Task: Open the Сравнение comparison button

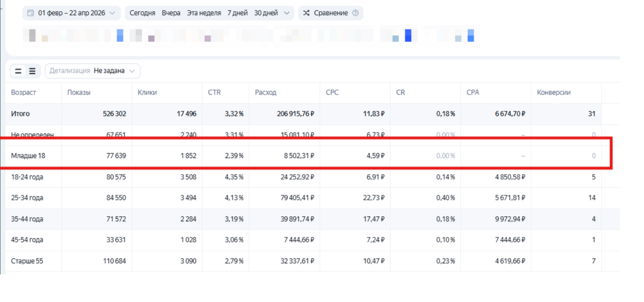Action: [x=330, y=13]
